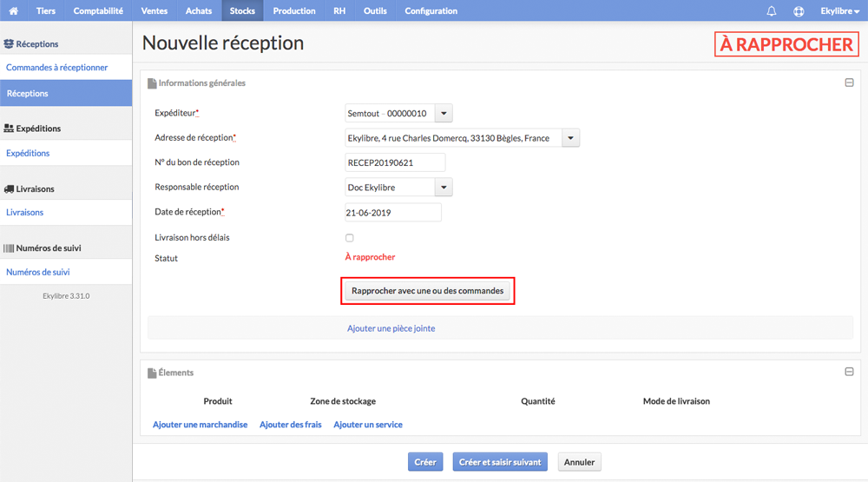Open the Expéditeur dropdown arrow
This screenshot has height=482, width=868.
click(x=444, y=113)
